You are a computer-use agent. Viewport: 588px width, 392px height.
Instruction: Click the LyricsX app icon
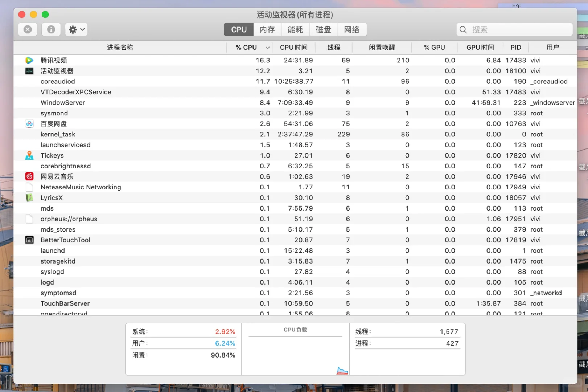tap(29, 197)
